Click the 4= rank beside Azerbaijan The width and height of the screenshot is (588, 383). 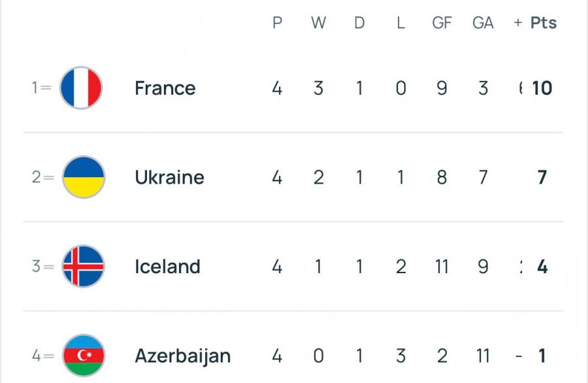42,356
